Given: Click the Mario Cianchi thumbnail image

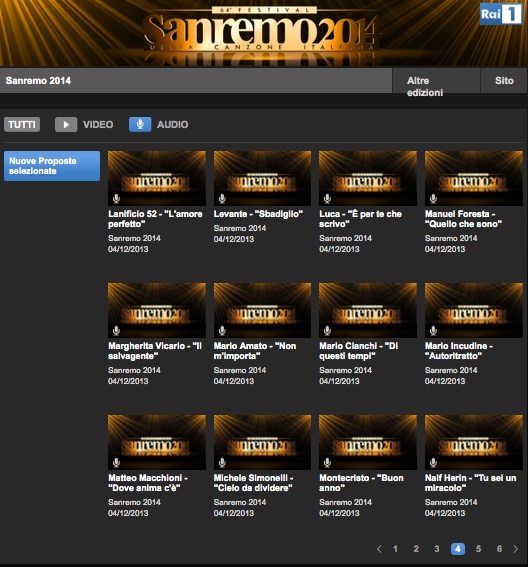Looking at the screenshot, I should (368, 310).
